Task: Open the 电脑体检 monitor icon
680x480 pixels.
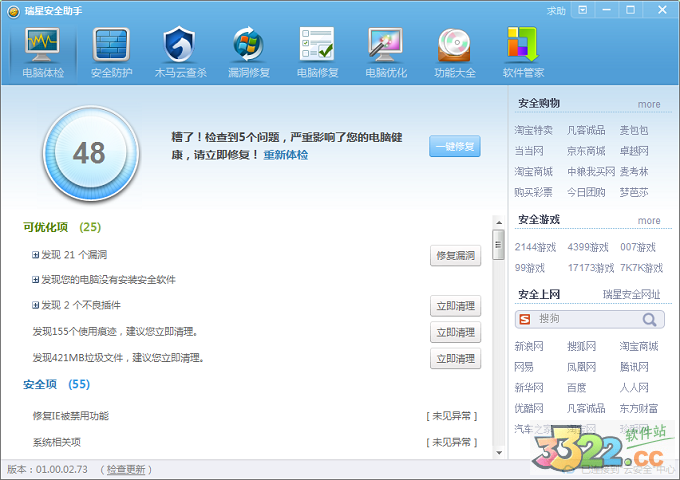Action: tap(42, 45)
